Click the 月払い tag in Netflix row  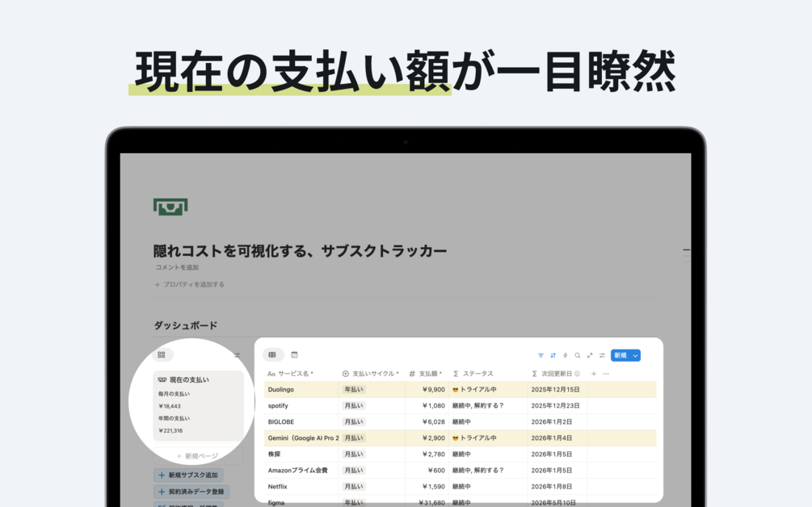354,486
